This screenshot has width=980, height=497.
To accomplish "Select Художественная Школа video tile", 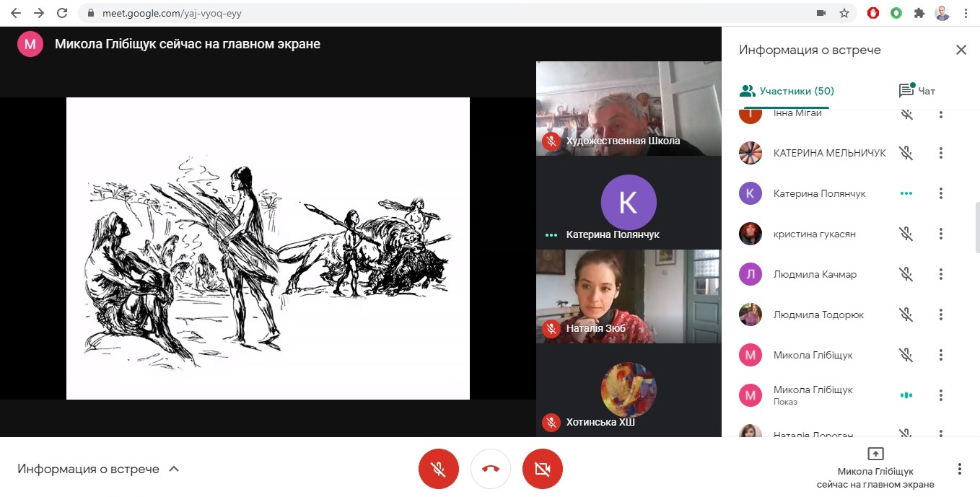I will (x=629, y=108).
